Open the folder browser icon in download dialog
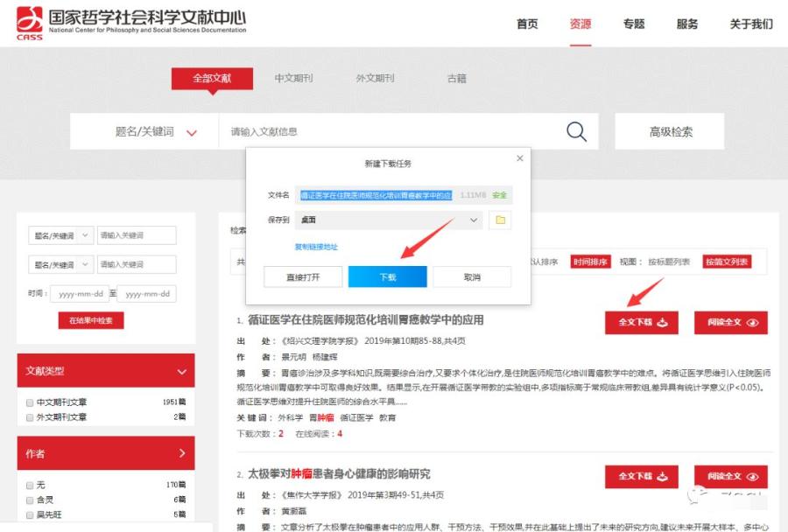Screen dimensions: 788x532 click(x=500, y=221)
